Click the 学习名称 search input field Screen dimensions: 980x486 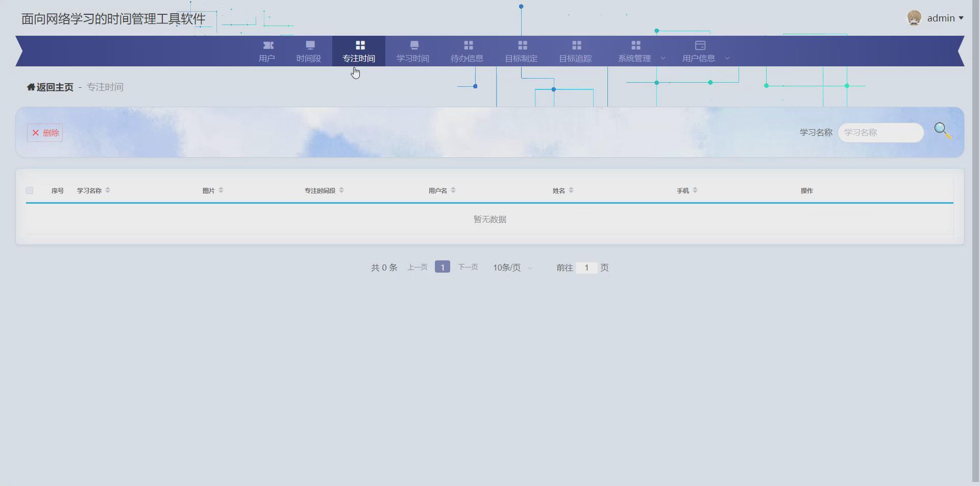point(880,132)
